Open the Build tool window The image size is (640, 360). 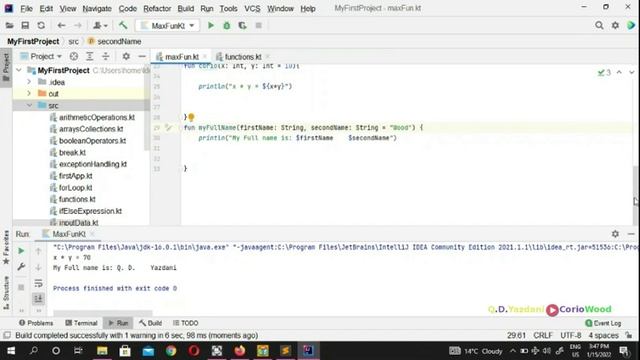coord(150,323)
